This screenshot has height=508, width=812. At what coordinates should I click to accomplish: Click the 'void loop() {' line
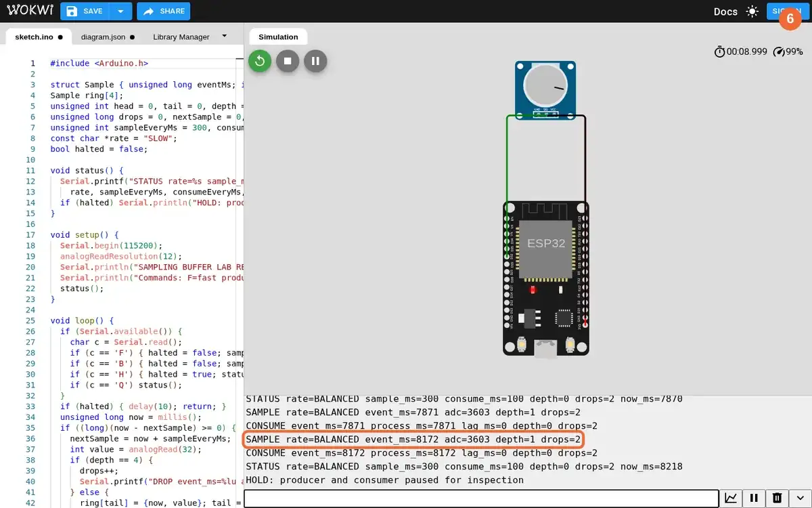click(82, 321)
